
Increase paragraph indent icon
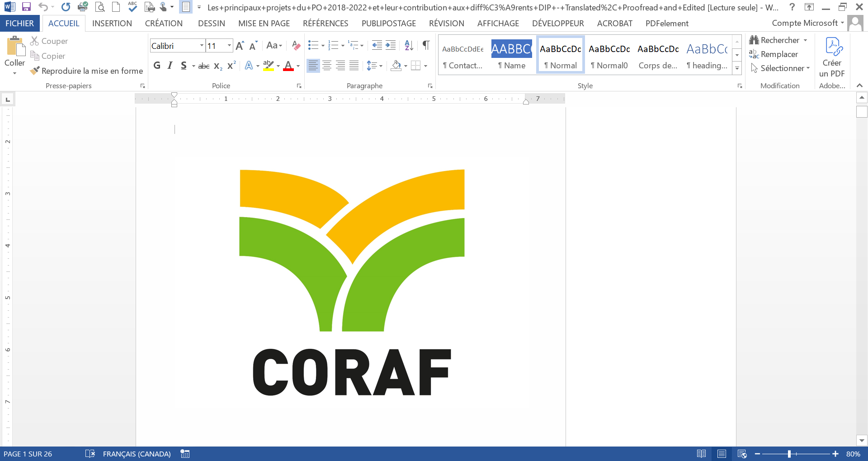pyautogui.click(x=391, y=45)
